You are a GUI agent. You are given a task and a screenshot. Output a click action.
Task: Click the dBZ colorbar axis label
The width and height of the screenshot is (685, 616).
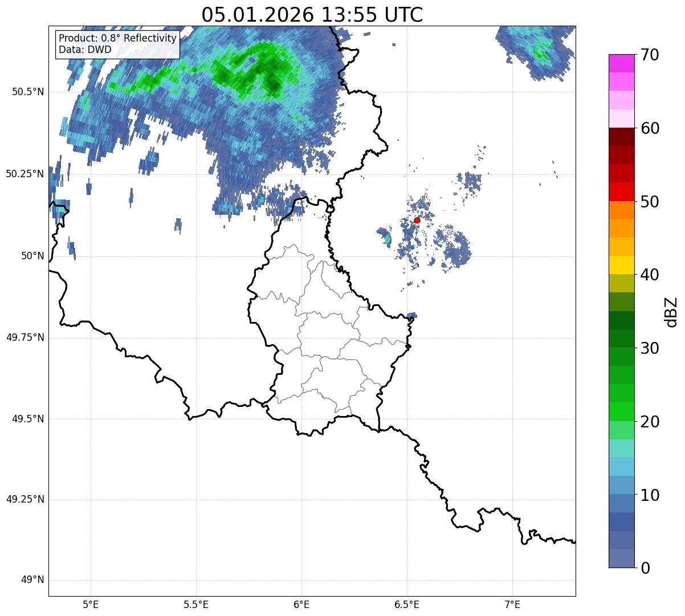(x=671, y=312)
